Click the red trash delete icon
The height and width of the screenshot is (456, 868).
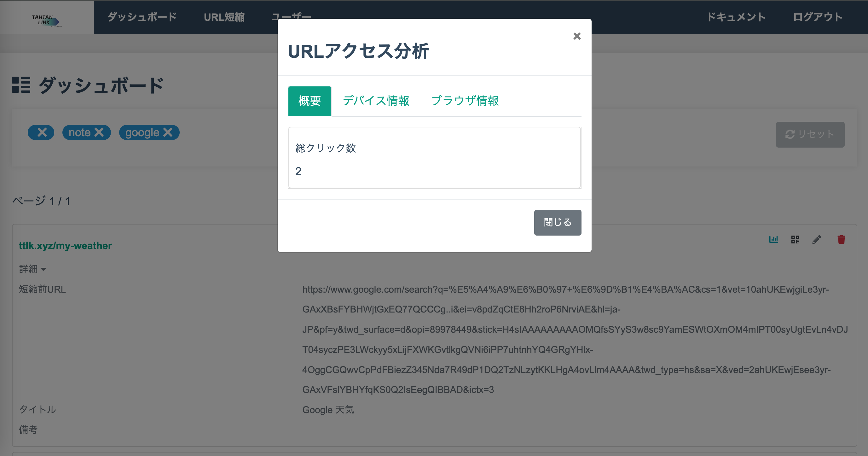coord(841,240)
